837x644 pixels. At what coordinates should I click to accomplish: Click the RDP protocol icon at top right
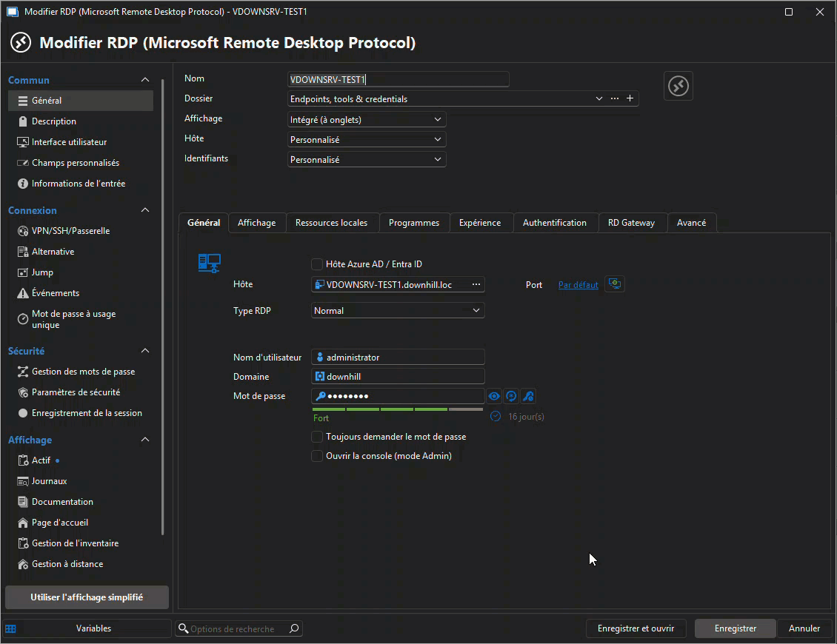[678, 86]
